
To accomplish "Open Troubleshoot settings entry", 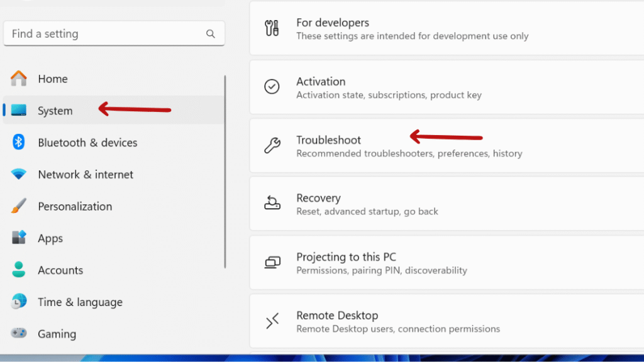I will coord(447,146).
